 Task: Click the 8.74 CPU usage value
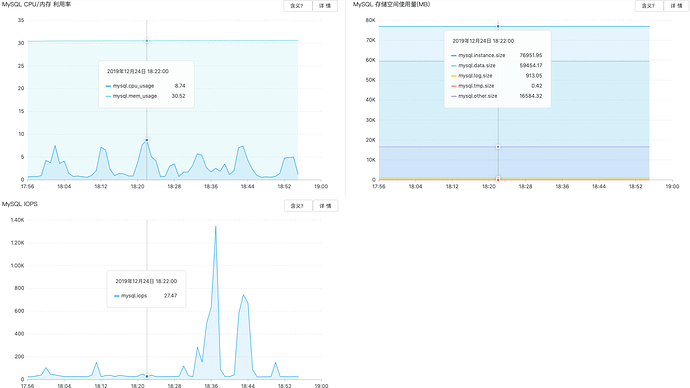(180, 86)
